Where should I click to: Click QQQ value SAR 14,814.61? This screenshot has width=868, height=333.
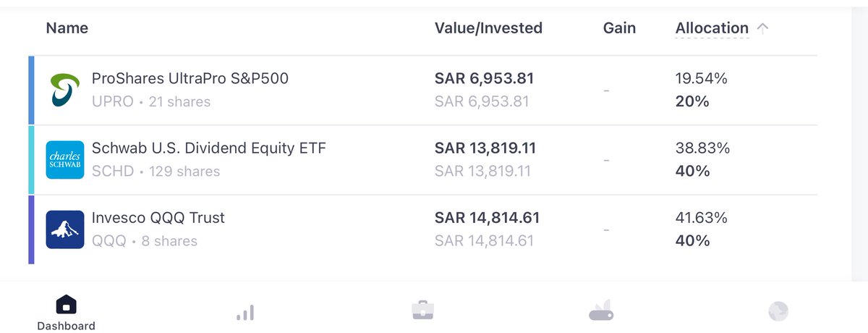point(487,218)
